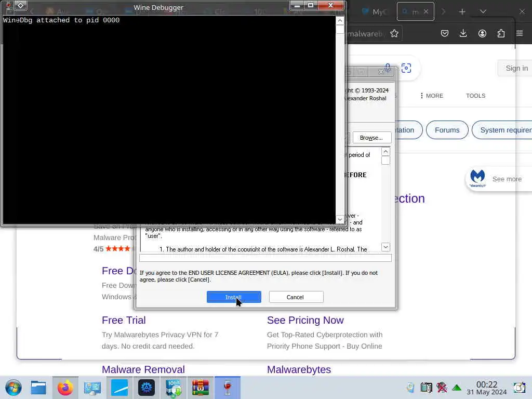
Task: Close the active Firefox search tab
Action: point(426,12)
